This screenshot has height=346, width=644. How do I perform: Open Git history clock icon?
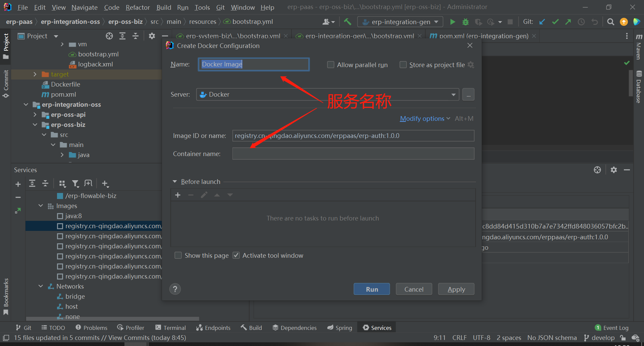(581, 22)
